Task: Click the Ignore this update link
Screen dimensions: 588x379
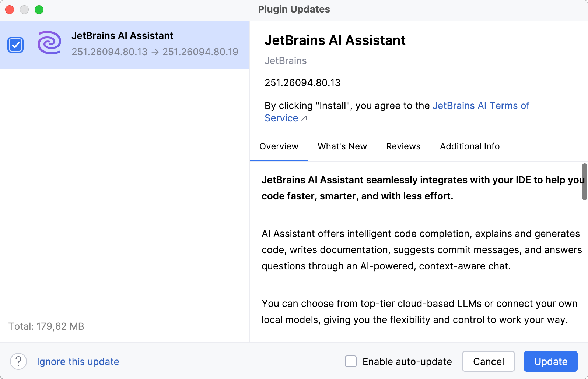Action: click(78, 362)
